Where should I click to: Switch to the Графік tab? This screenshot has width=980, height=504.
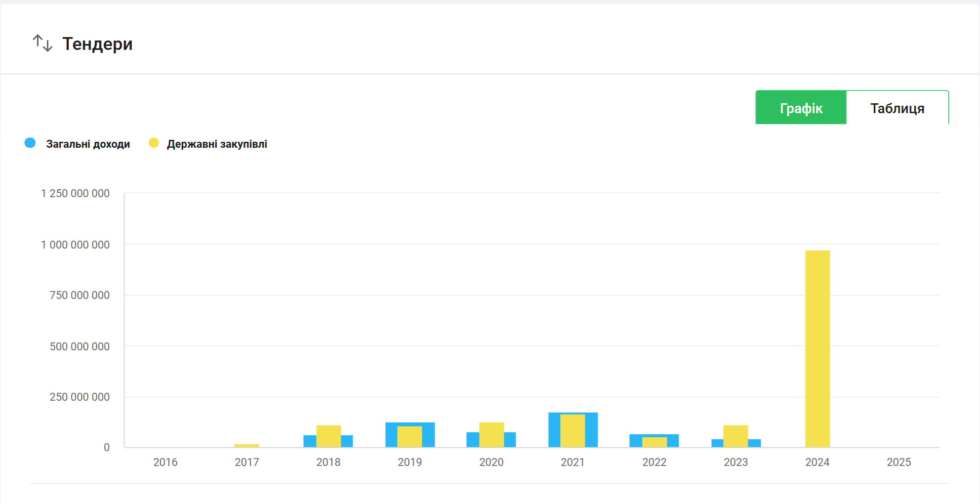tap(801, 108)
